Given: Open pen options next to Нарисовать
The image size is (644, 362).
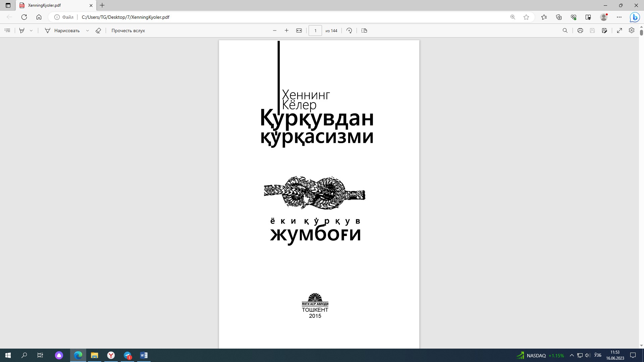Looking at the screenshot, I should click(x=88, y=31).
